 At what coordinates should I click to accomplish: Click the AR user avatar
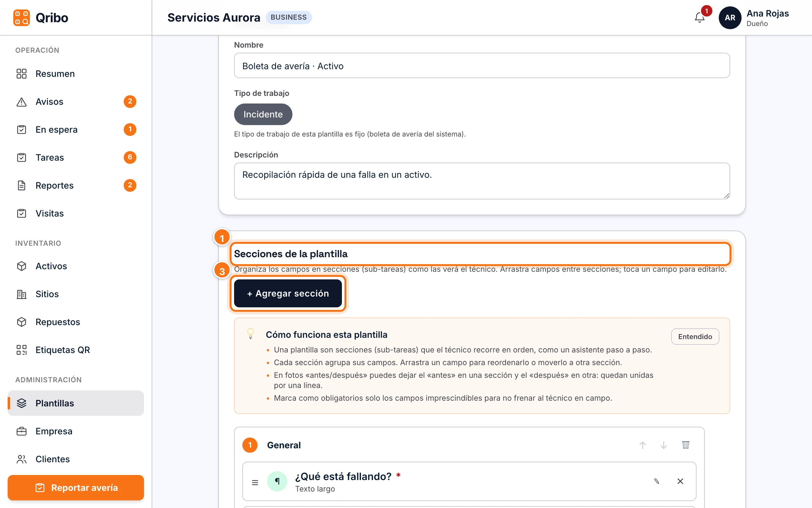coord(730,17)
